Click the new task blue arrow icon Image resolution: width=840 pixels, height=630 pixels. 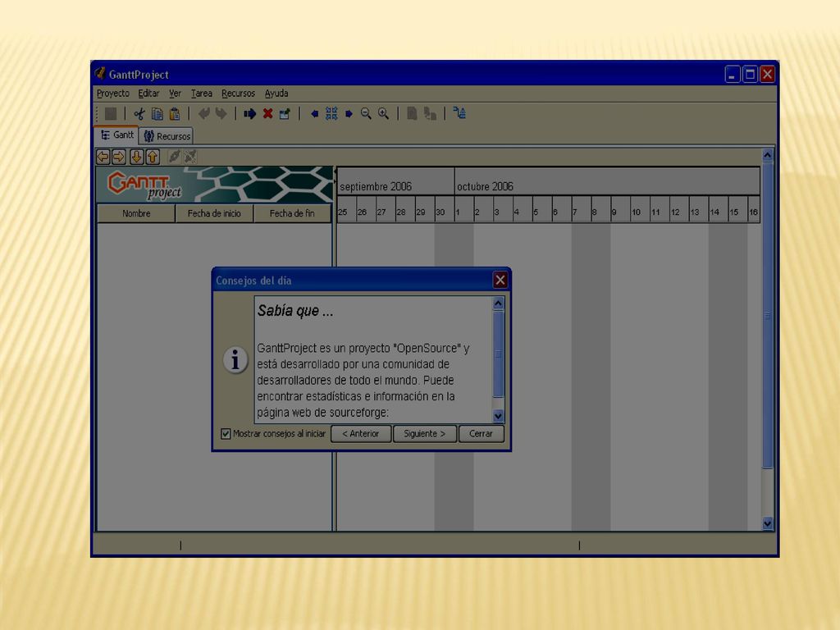tap(249, 113)
